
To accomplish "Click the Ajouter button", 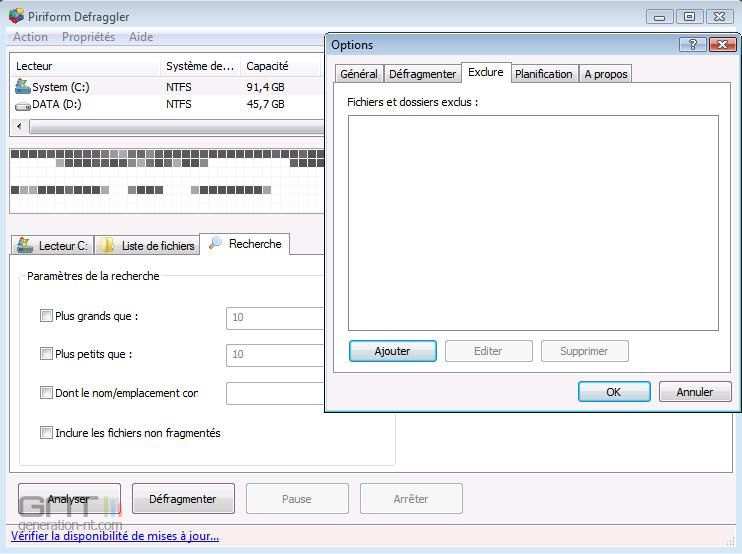I will coord(392,351).
